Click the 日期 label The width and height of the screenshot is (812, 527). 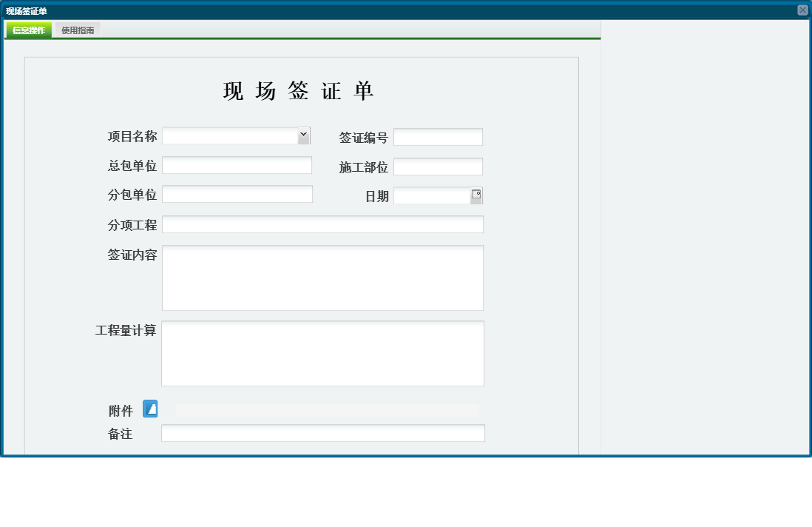(377, 196)
